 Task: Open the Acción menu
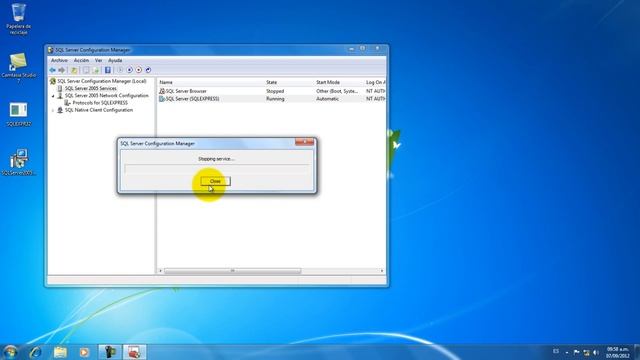[x=81, y=60]
